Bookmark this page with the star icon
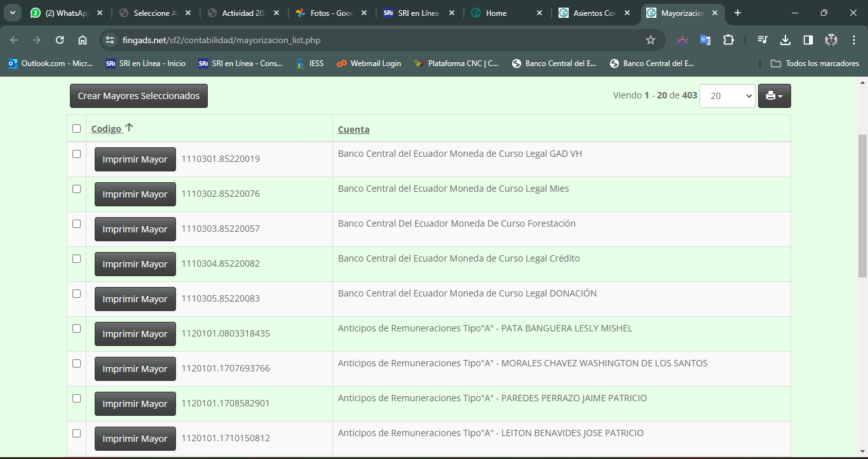Image resolution: width=868 pixels, height=459 pixels. (650, 40)
